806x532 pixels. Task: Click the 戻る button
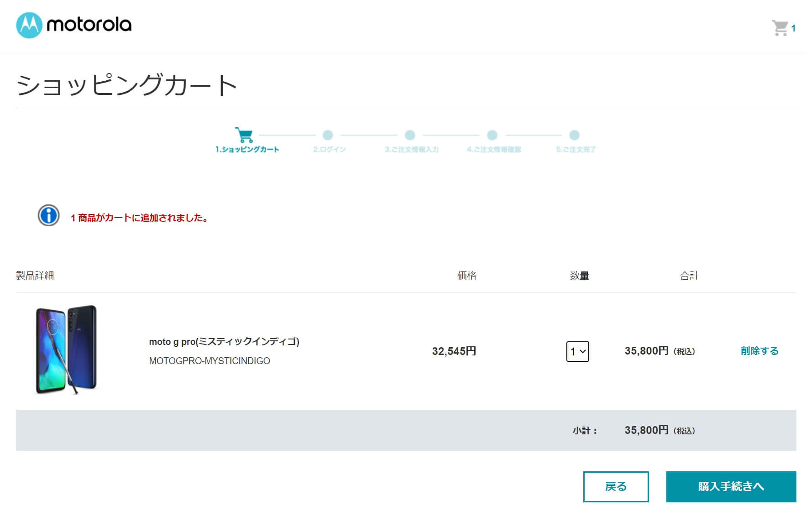616,486
